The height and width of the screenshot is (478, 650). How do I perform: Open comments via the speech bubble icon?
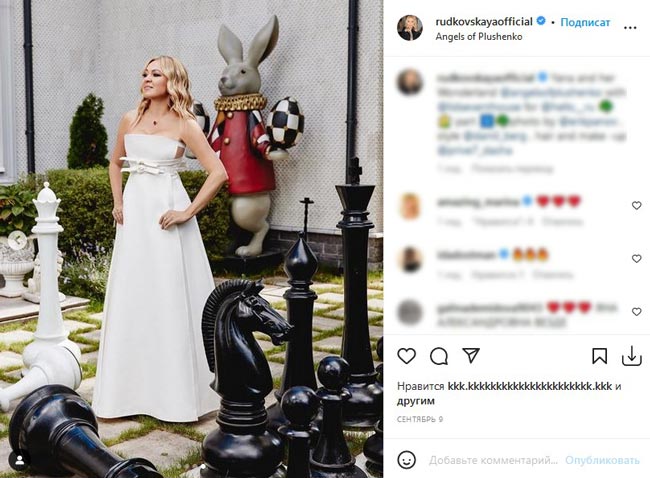coord(438,356)
